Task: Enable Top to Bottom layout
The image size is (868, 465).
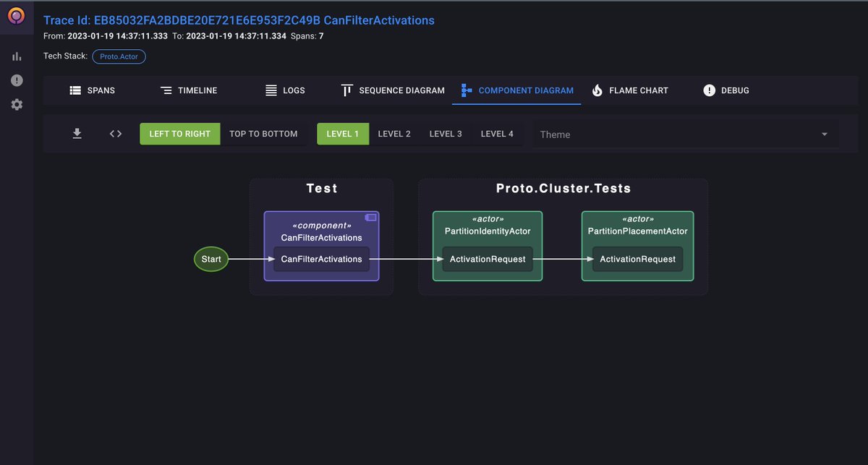Action: coord(263,133)
